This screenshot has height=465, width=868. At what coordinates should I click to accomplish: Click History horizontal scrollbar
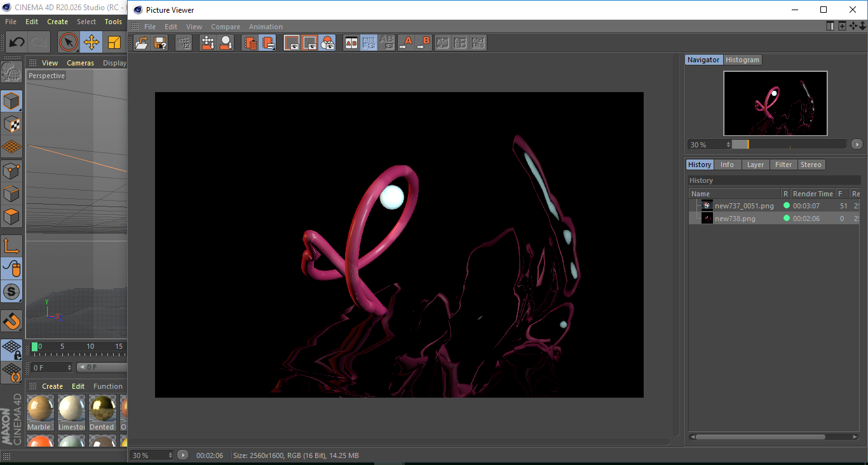(x=759, y=437)
